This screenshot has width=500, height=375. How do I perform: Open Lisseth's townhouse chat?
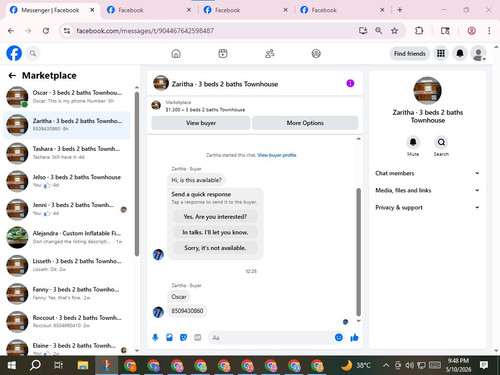(67, 265)
